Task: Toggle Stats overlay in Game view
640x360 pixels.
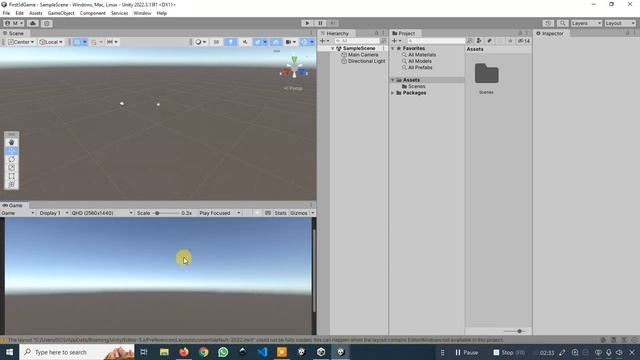Action: pos(280,213)
